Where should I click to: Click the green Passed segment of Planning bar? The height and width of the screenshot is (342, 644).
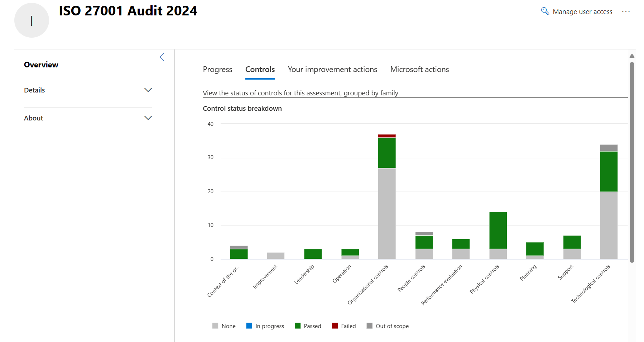click(535, 249)
